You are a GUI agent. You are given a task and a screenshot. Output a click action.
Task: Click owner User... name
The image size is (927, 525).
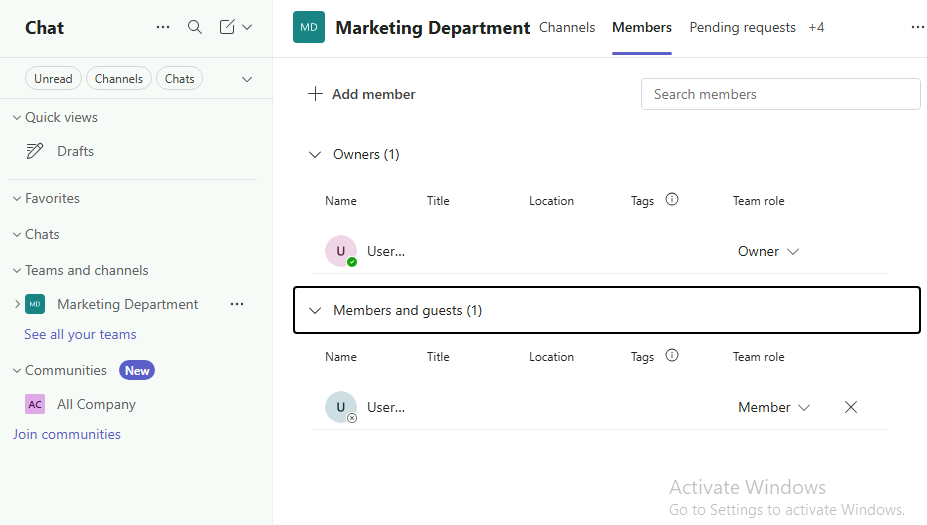tap(386, 252)
